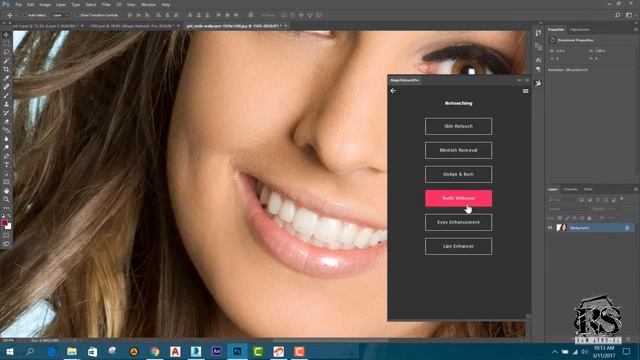Image resolution: width=640 pixels, height=360 pixels.
Task: Select the Horizontal Type tool
Action: 6,165
